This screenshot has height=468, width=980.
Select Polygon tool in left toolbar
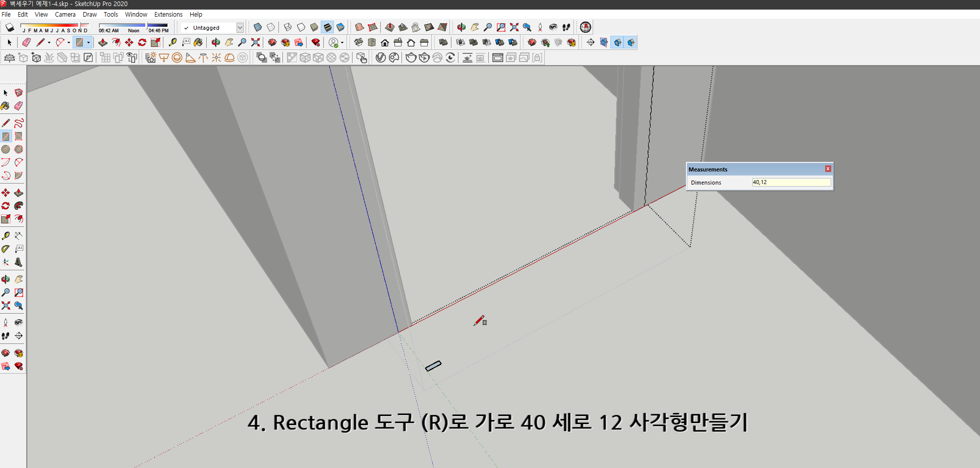(19, 149)
